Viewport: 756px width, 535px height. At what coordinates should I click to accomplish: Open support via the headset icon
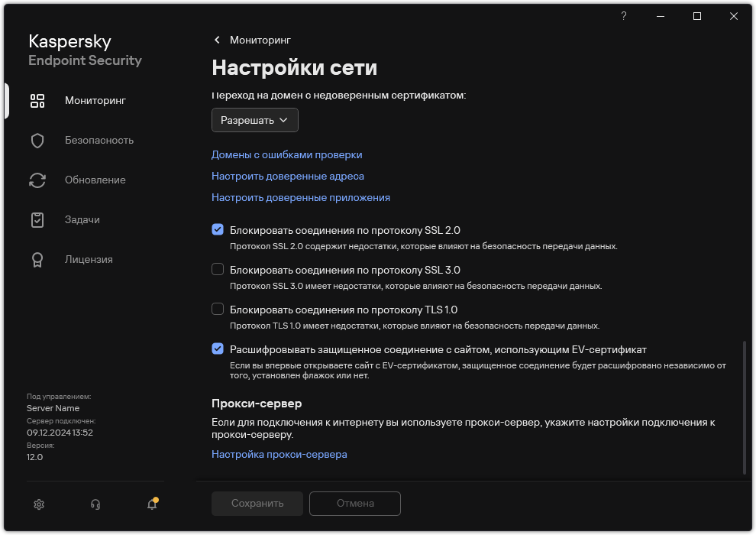[95, 504]
